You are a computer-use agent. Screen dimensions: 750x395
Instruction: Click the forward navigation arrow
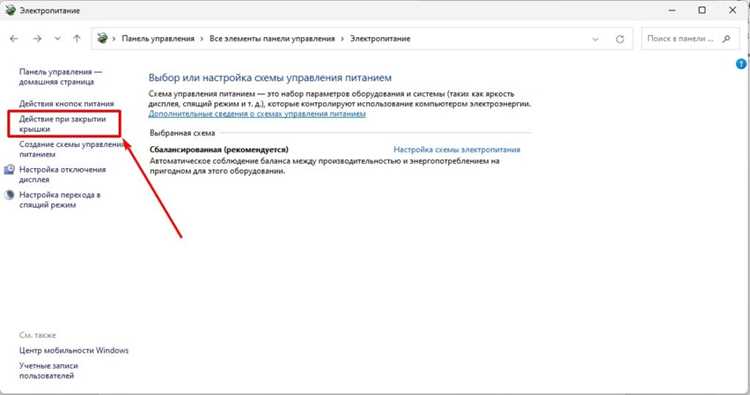click(37, 39)
